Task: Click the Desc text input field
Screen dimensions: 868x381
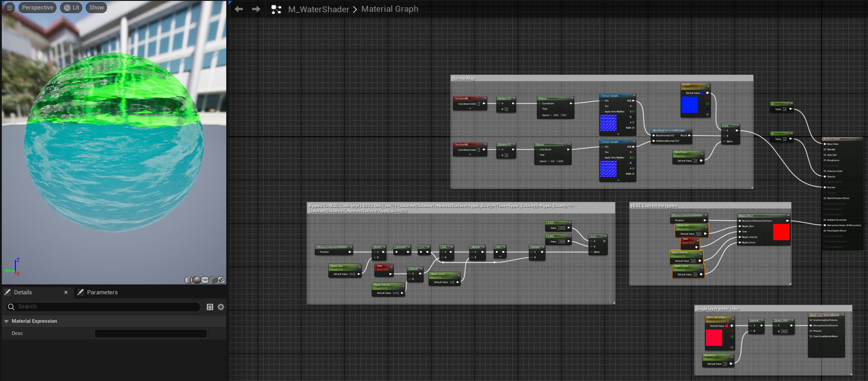Action: [x=150, y=334]
